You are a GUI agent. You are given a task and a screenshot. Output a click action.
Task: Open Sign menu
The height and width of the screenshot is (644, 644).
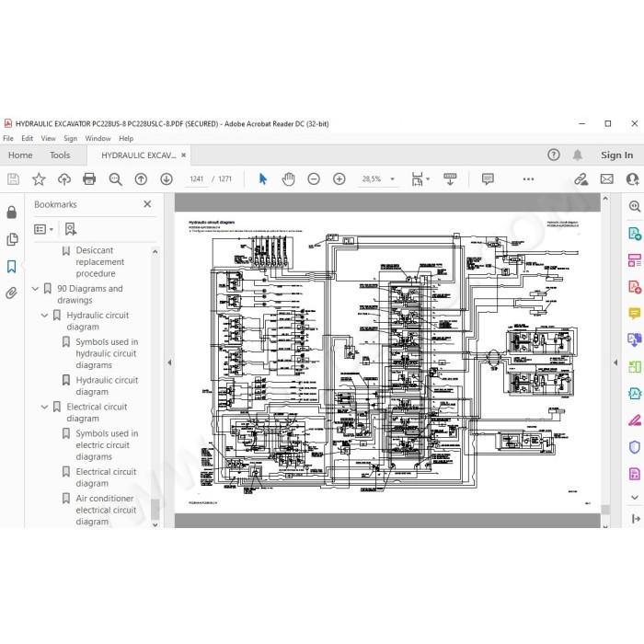[x=70, y=138]
